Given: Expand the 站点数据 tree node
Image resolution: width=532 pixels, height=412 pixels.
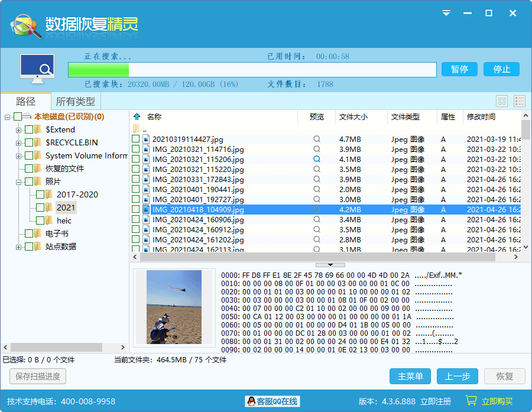Looking at the screenshot, I should point(19,246).
